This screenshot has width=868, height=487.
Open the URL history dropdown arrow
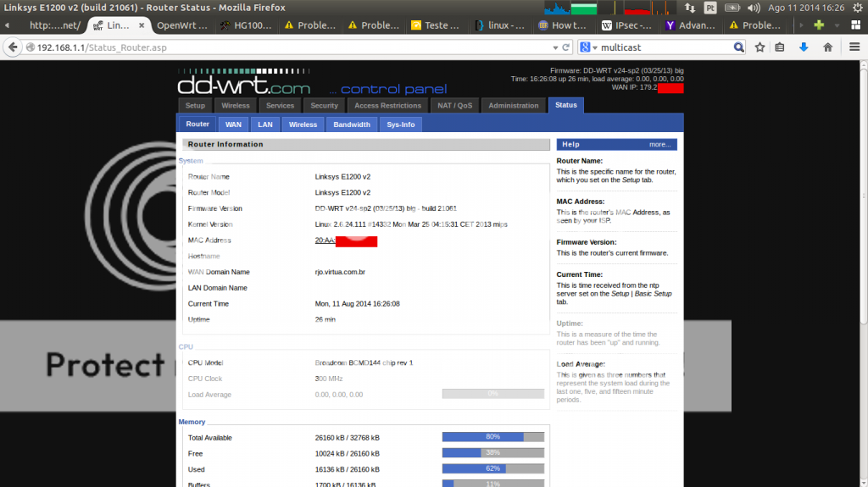click(555, 47)
